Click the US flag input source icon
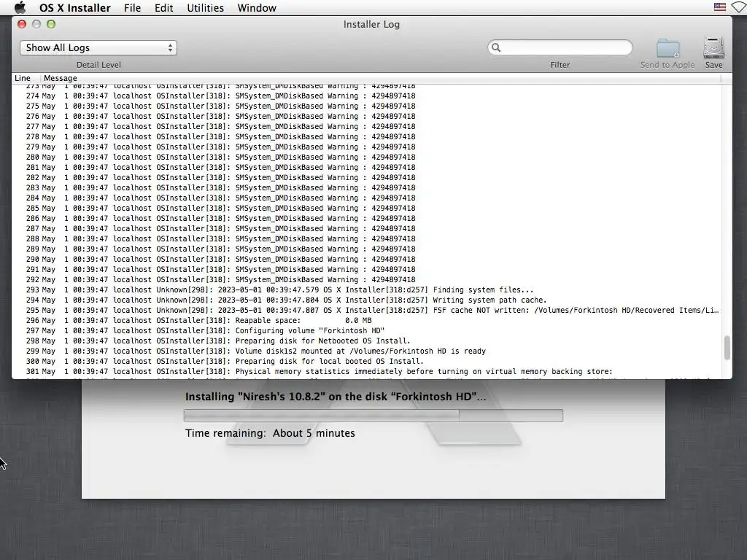Viewport: 747px width, 560px height. 719,7
